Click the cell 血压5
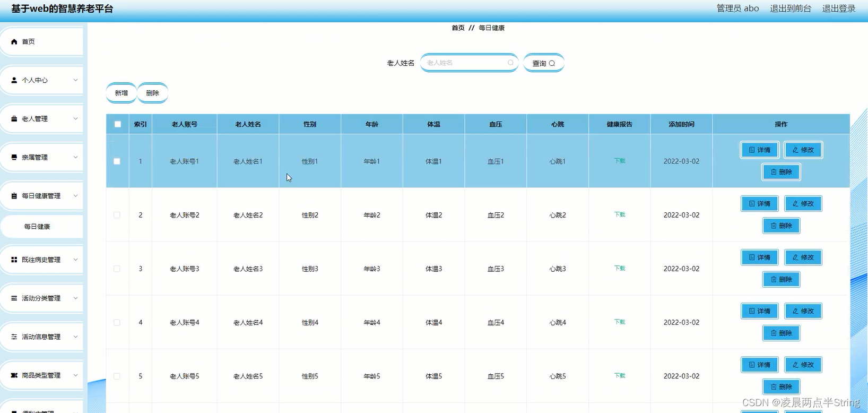This screenshot has height=413, width=868. click(496, 376)
